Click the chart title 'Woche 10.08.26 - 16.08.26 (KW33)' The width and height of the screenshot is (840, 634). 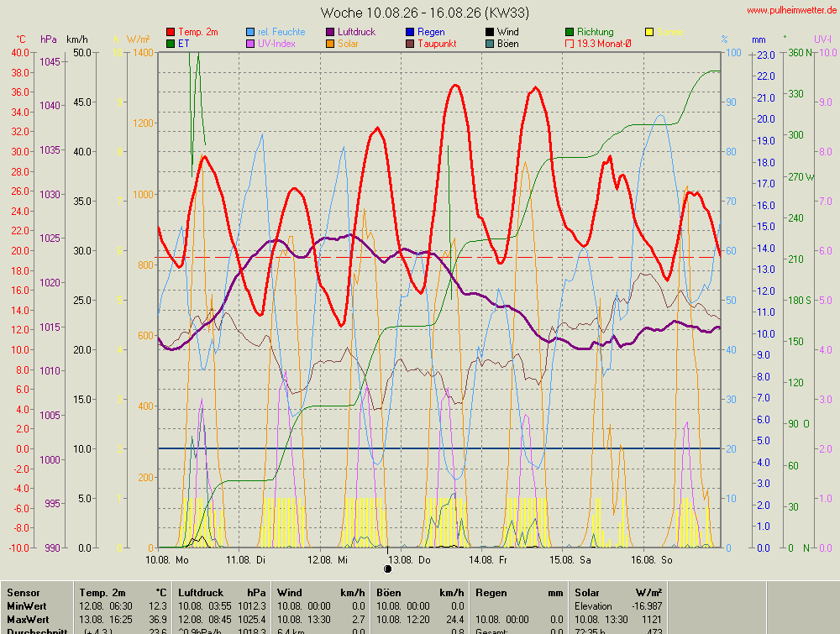pos(425,13)
